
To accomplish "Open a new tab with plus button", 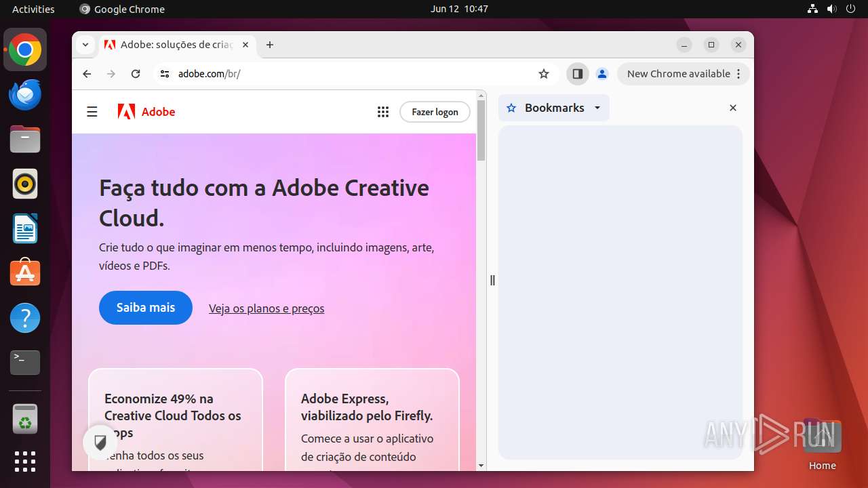I will pyautogui.click(x=270, y=45).
